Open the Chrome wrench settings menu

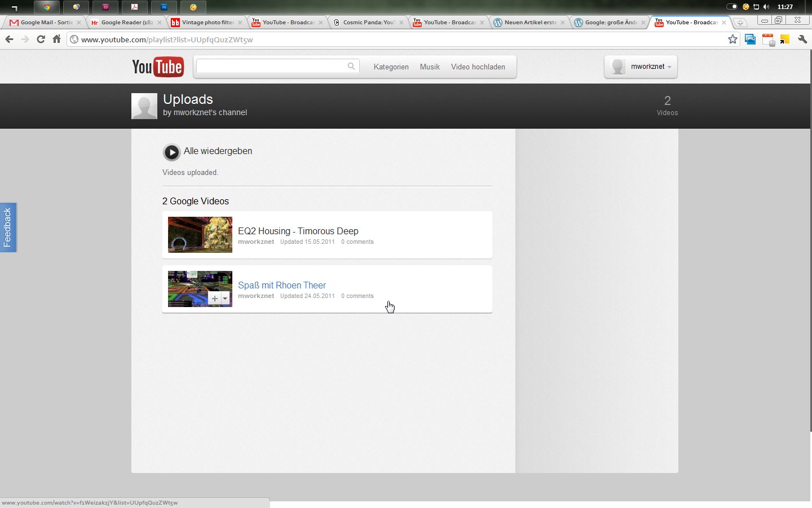pos(802,40)
